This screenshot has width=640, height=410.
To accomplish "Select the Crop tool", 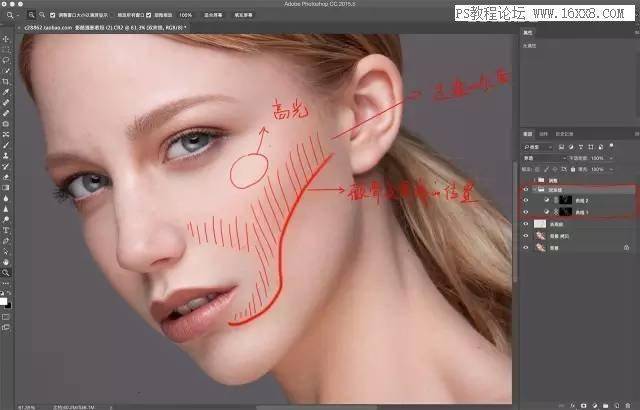I will [6, 82].
